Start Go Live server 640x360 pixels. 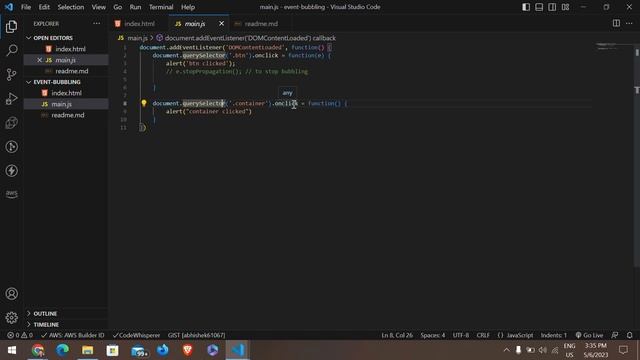point(589,335)
